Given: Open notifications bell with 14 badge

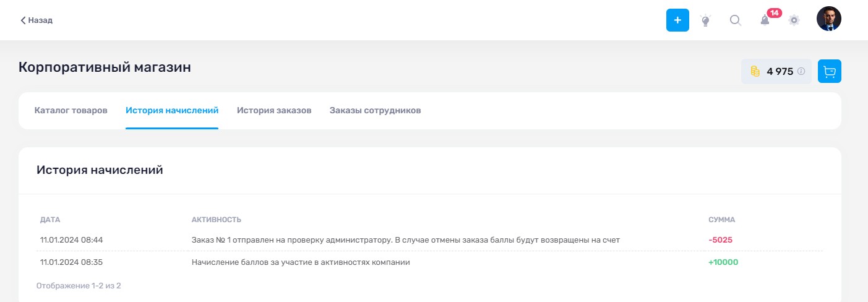Looking at the screenshot, I should coord(765,20).
